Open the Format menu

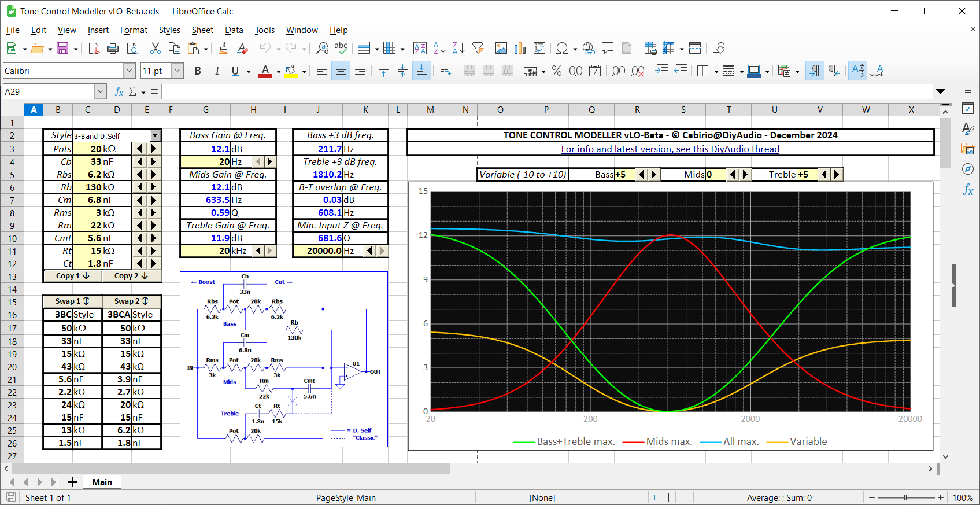134,30
